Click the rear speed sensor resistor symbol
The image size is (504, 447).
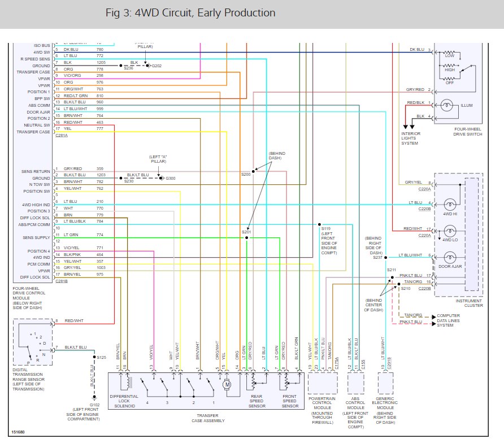tap(253, 381)
